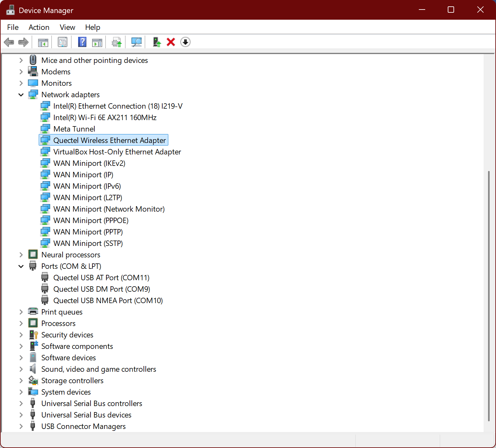Navigate forward in Device Manager
The image size is (496, 448).
[x=23, y=42]
